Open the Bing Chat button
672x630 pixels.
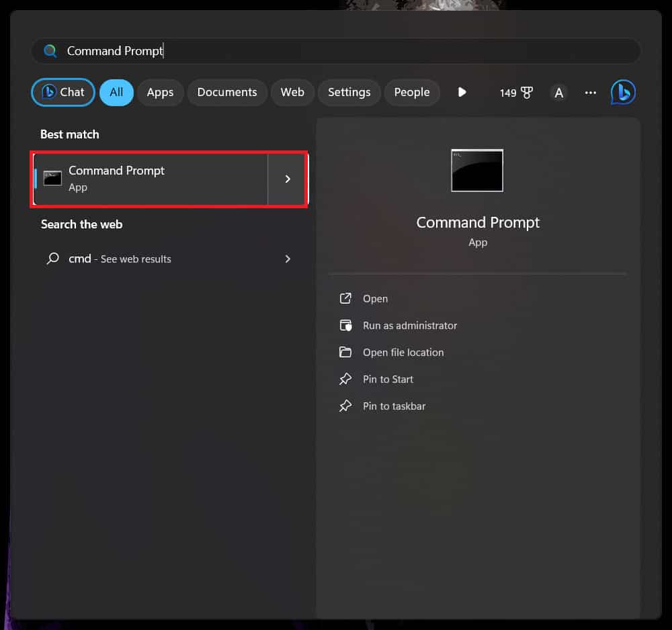tap(63, 93)
